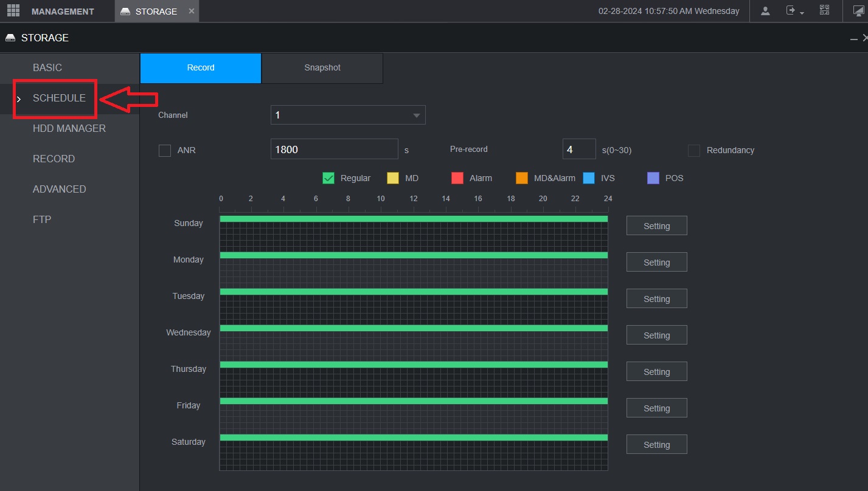868x491 pixels.
Task: Select the orange MD&Alarm record type
Action: coord(522,178)
